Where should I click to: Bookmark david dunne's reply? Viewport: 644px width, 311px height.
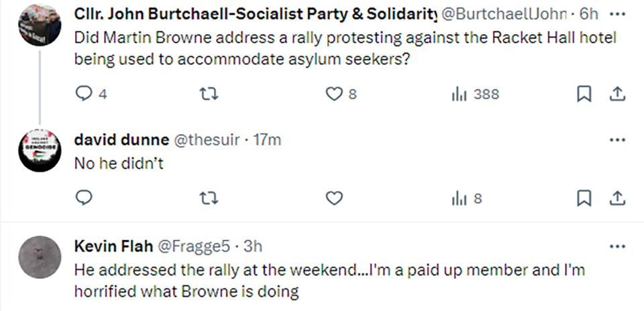(x=584, y=198)
